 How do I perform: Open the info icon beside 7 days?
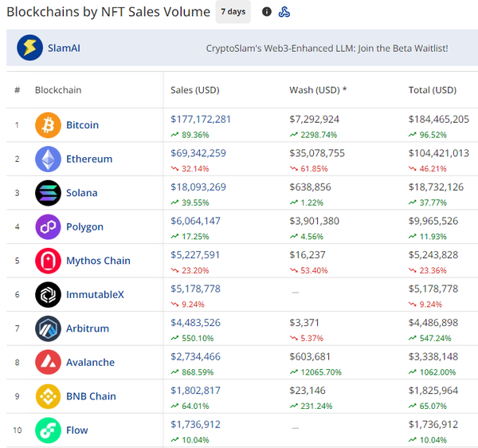pyautogui.click(x=266, y=12)
